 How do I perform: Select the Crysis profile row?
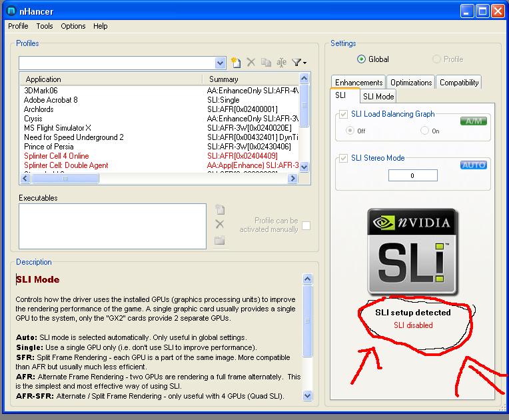tap(160, 119)
